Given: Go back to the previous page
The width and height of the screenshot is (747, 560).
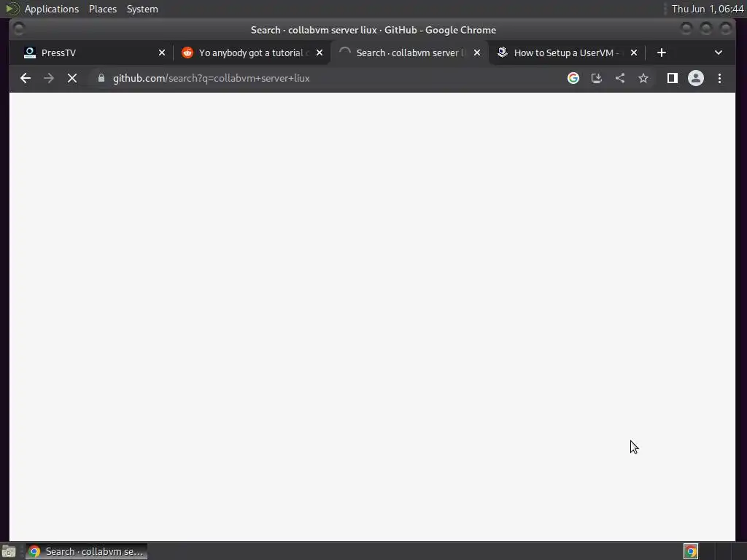Looking at the screenshot, I should (26, 78).
